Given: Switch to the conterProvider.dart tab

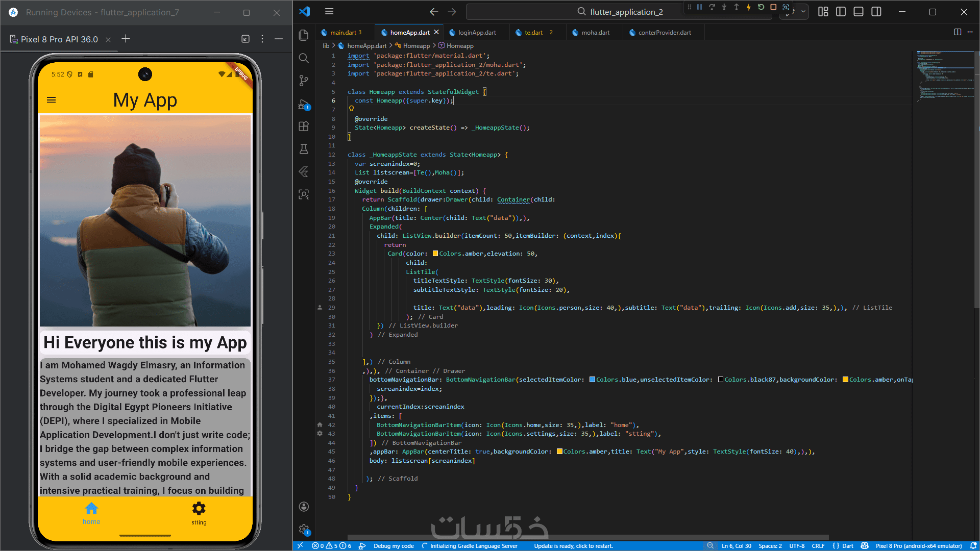Looking at the screenshot, I should point(664,33).
